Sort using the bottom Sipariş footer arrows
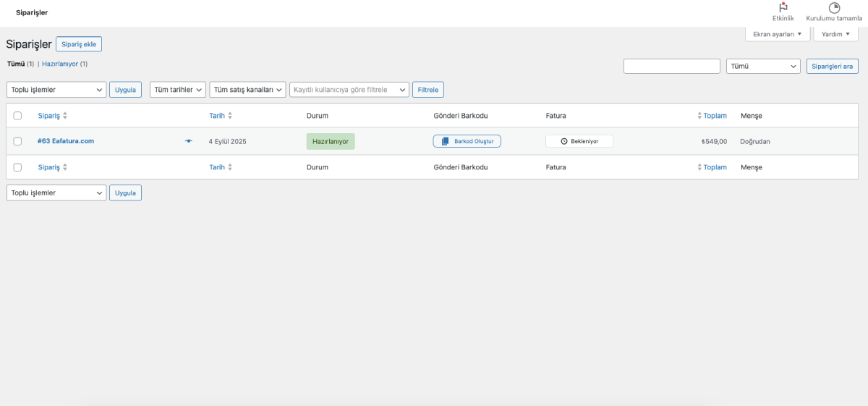Image resolution: width=868 pixels, height=406 pixels. pyautogui.click(x=65, y=167)
